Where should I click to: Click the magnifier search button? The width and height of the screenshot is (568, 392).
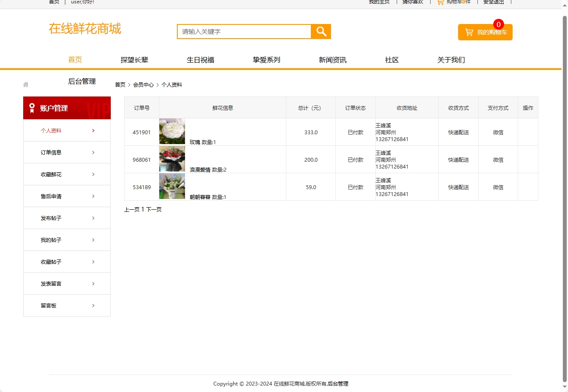tap(321, 31)
